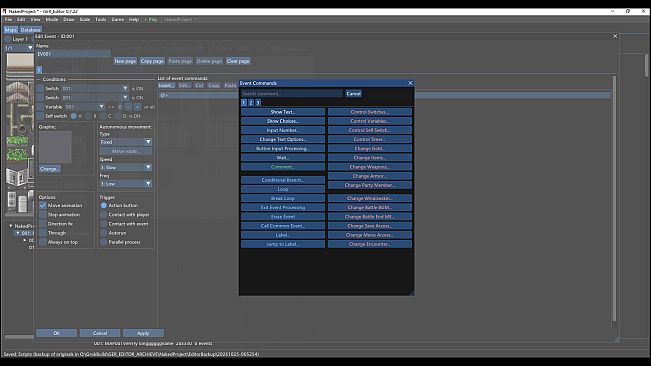Select Control Self Switch... command
Viewport: 651px width, 366px height.
pyautogui.click(x=370, y=130)
